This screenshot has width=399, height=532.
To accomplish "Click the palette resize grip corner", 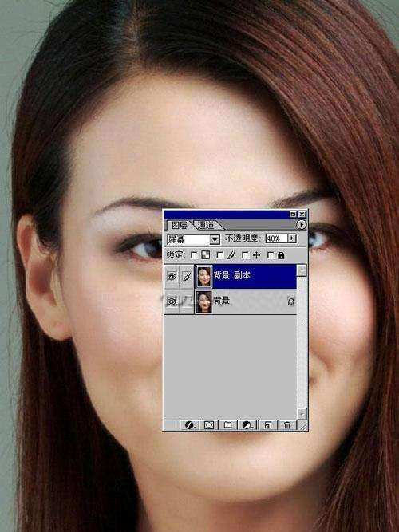I will point(302,425).
